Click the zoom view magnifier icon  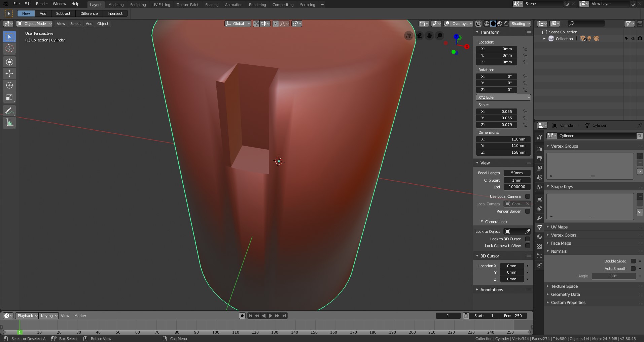click(440, 36)
